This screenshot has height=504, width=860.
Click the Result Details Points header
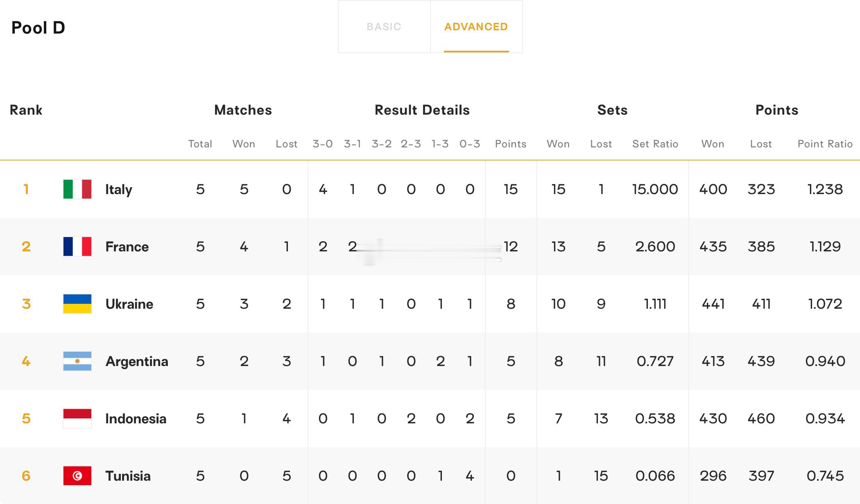click(511, 144)
